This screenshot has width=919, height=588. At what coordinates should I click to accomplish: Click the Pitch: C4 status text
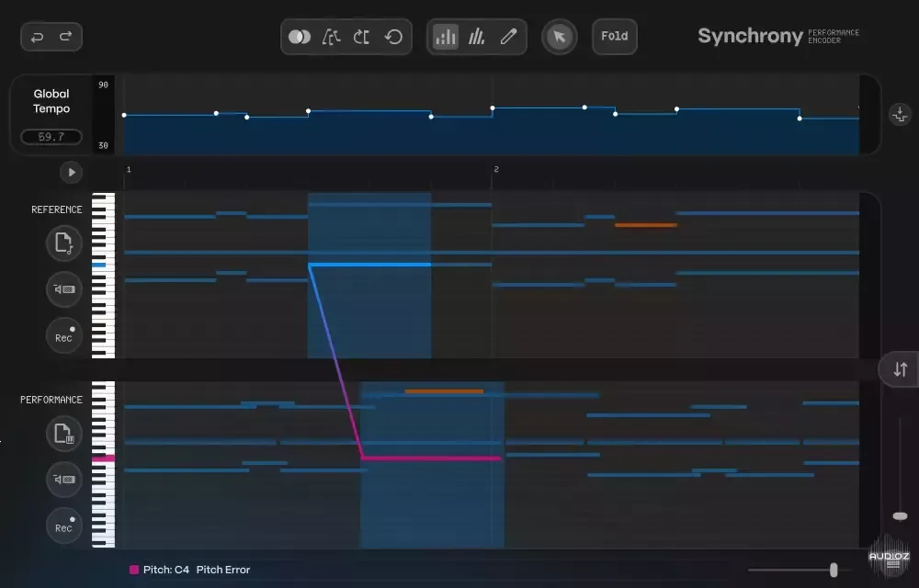coord(165,570)
